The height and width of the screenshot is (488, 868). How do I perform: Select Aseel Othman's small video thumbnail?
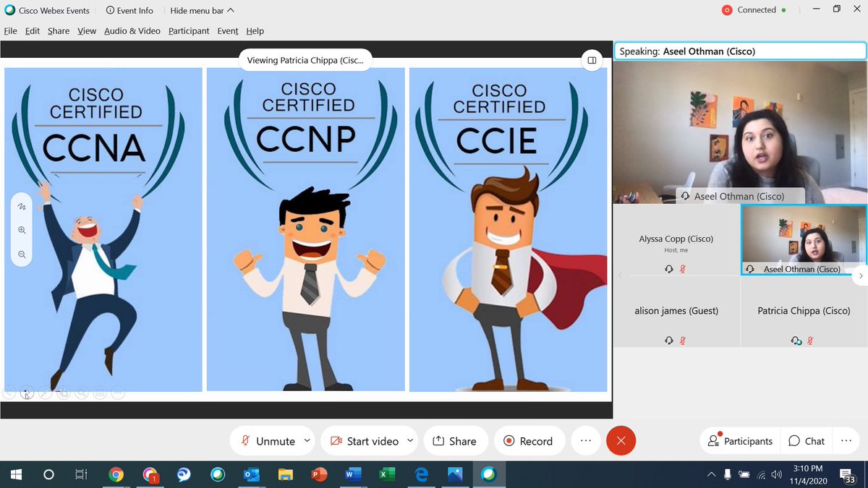803,239
